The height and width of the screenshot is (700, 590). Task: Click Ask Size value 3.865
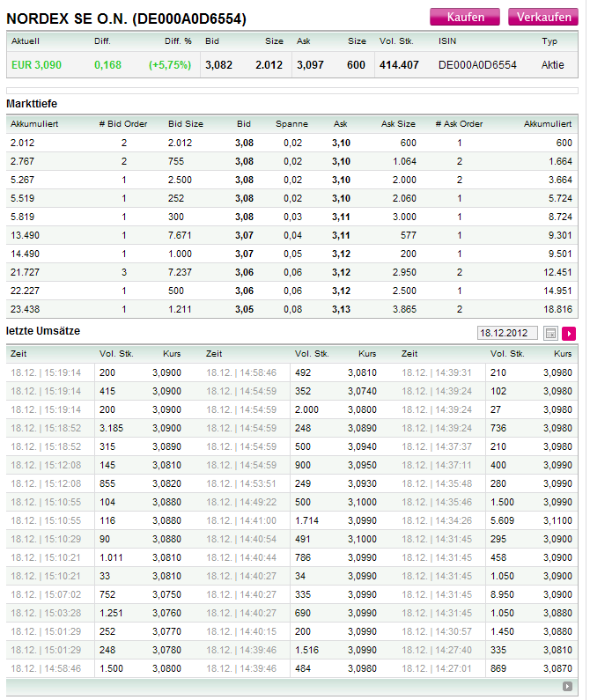[x=404, y=309]
